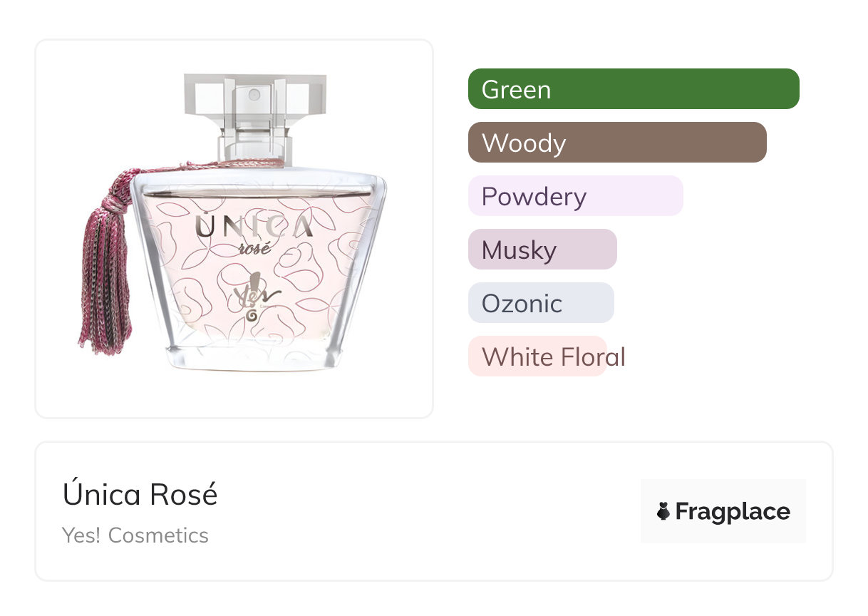
Task: Click the Green accord bar
Action: coord(633,89)
